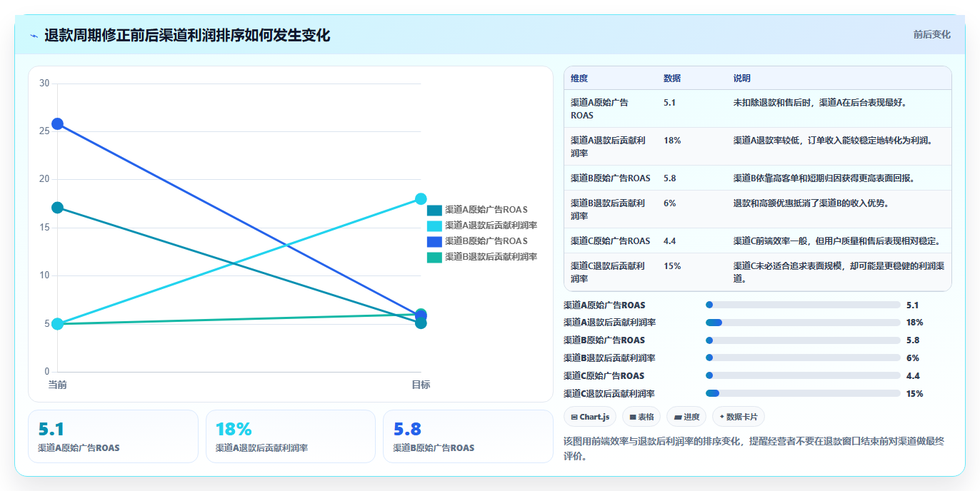980x491 pixels.
Task: Select the 5.8 渠道B原始广告ROAS data card
Action: click(468, 436)
